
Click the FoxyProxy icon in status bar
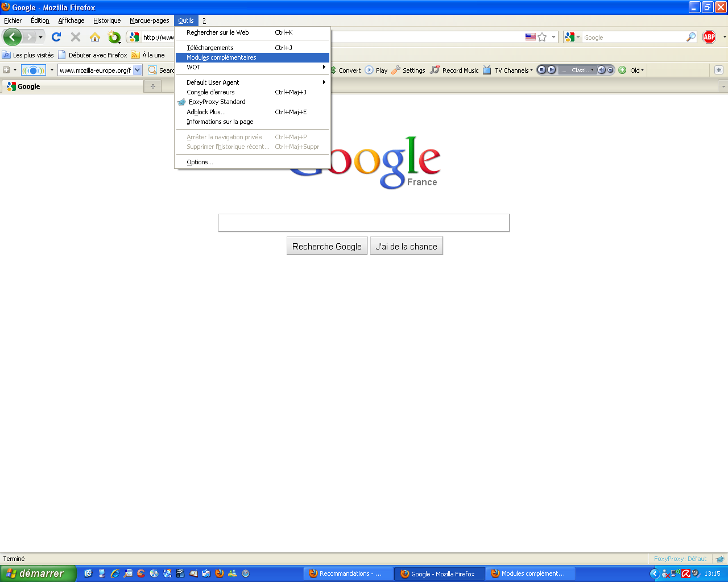pyautogui.click(x=720, y=559)
